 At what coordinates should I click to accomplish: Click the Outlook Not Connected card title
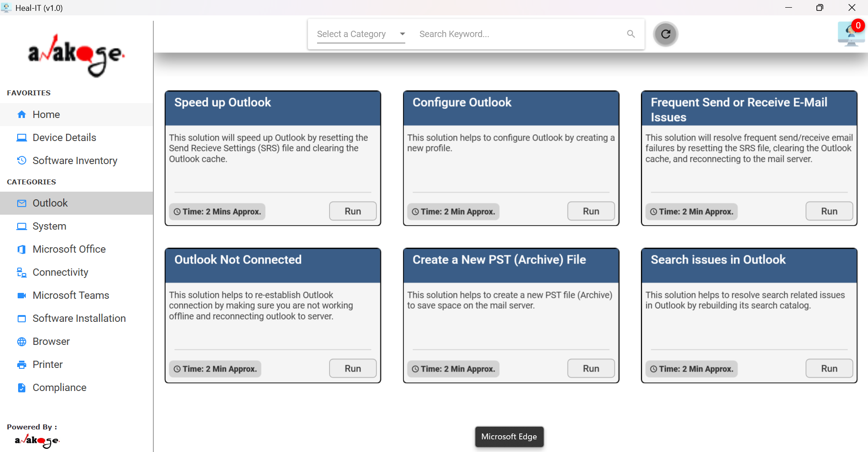click(x=238, y=259)
